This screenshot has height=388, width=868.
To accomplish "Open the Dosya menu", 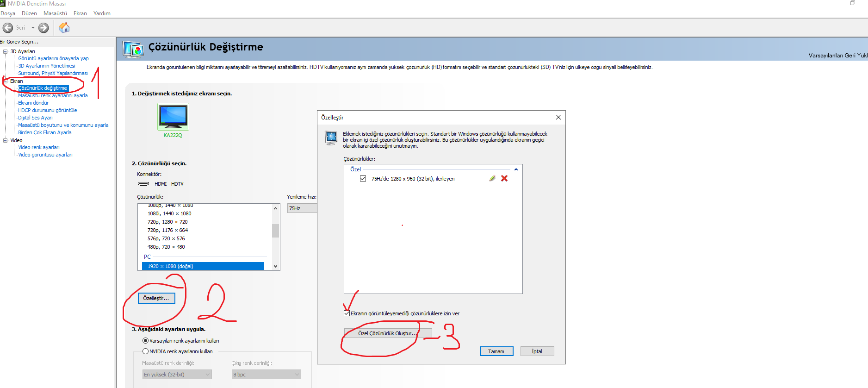I will point(8,13).
